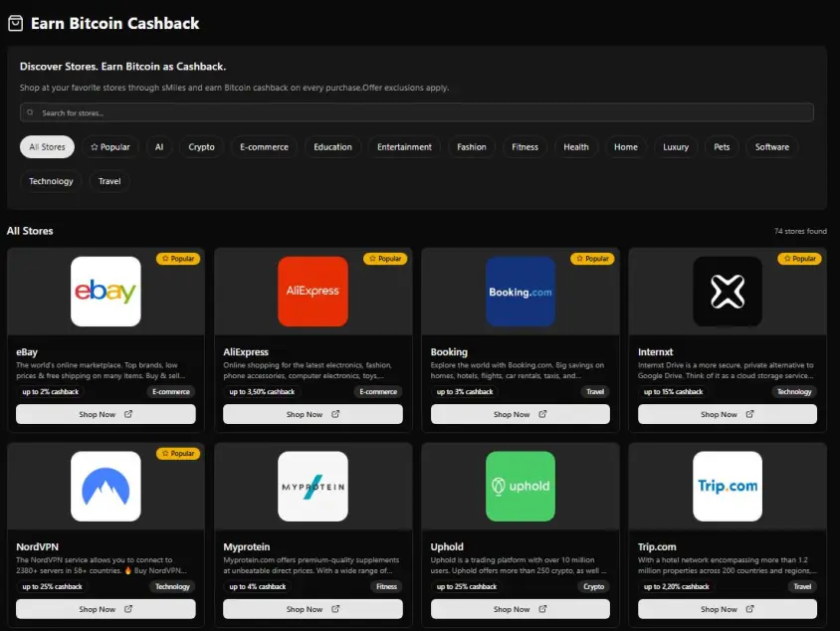This screenshot has height=631, width=840.
Task: Click Shop Now on the eBay card
Action: 105,414
